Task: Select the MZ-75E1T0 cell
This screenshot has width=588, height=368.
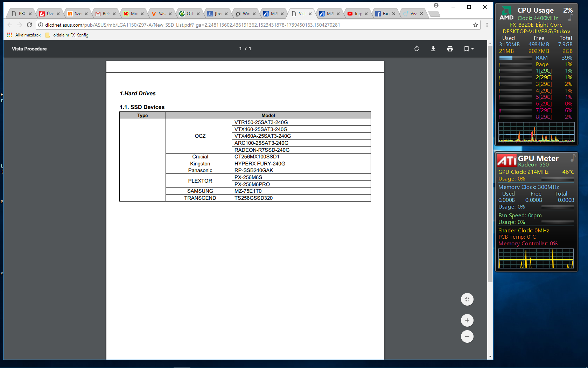Action: coord(301,191)
